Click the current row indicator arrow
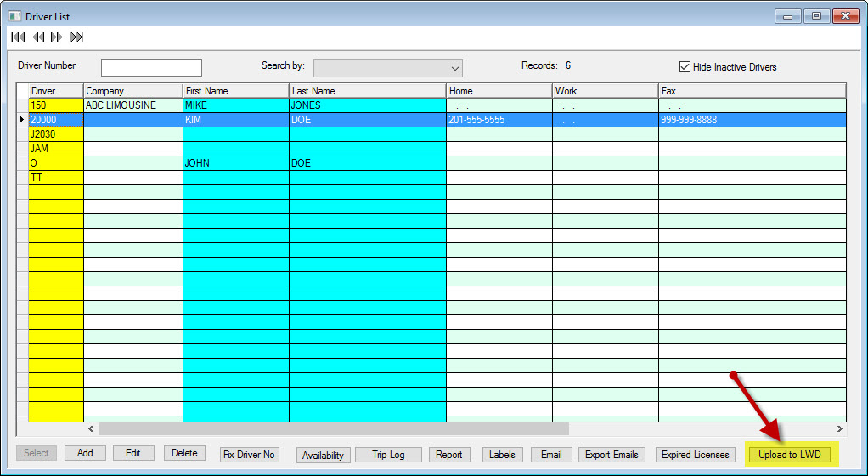 [22, 120]
